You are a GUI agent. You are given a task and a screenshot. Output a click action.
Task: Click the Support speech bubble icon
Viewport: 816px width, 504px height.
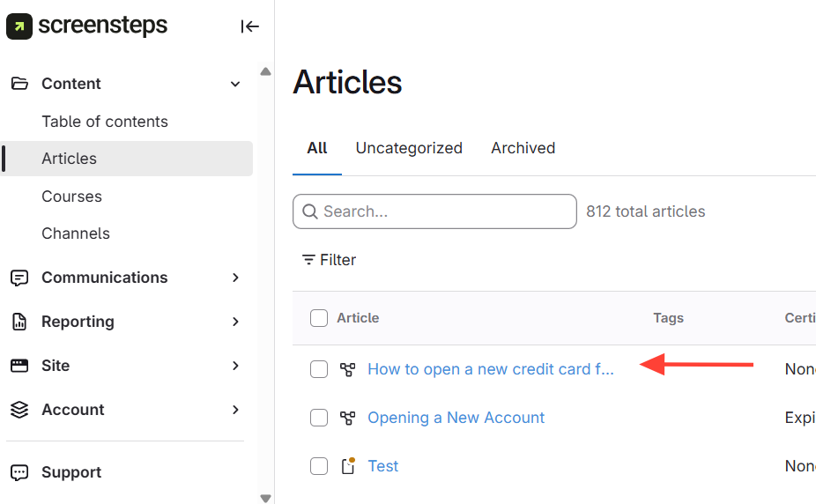pos(19,472)
